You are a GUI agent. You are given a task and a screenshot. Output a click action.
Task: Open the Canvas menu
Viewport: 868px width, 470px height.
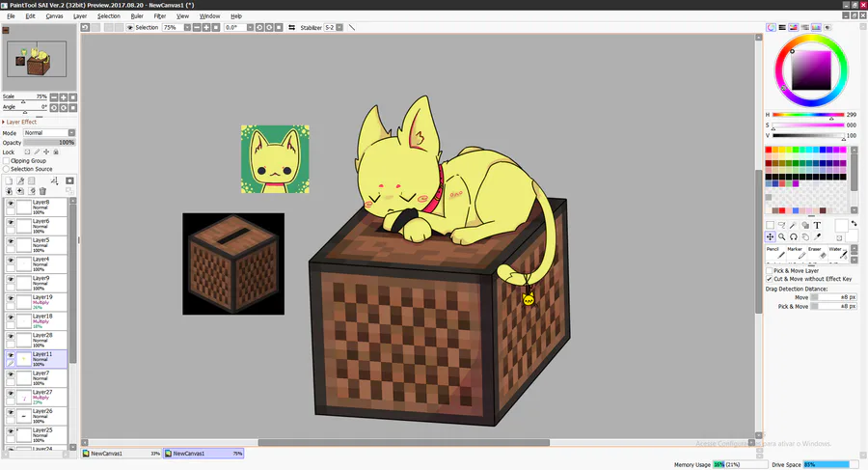(54, 16)
